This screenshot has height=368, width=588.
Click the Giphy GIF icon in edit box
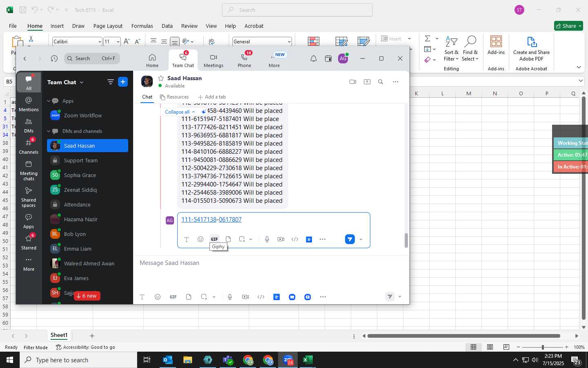pyautogui.click(x=214, y=239)
